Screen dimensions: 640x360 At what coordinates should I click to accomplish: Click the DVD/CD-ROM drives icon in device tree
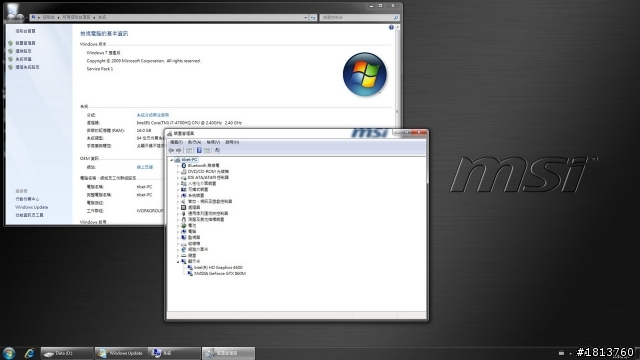click(184, 171)
